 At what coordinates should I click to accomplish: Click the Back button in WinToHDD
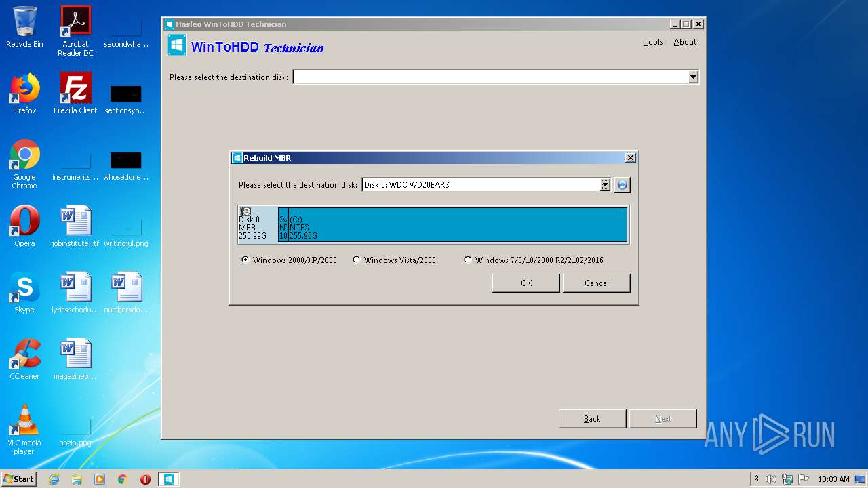pyautogui.click(x=592, y=419)
